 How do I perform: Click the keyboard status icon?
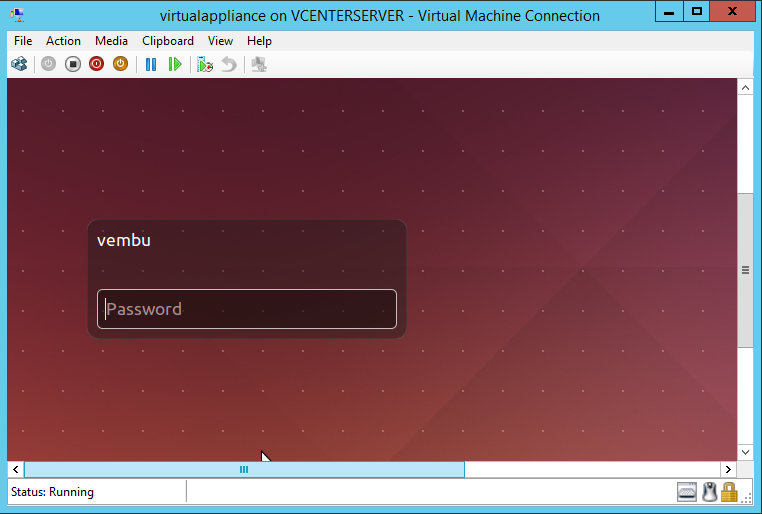(x=687, y=492)
